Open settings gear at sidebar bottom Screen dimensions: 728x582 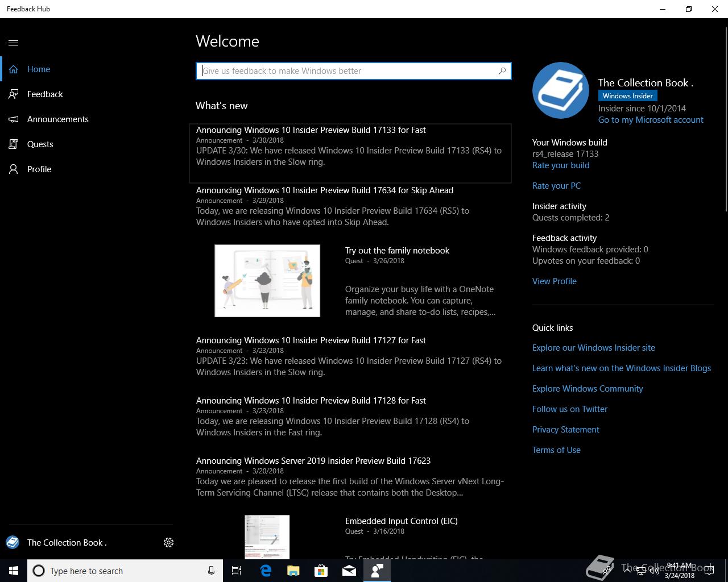(x=168, y=543)
